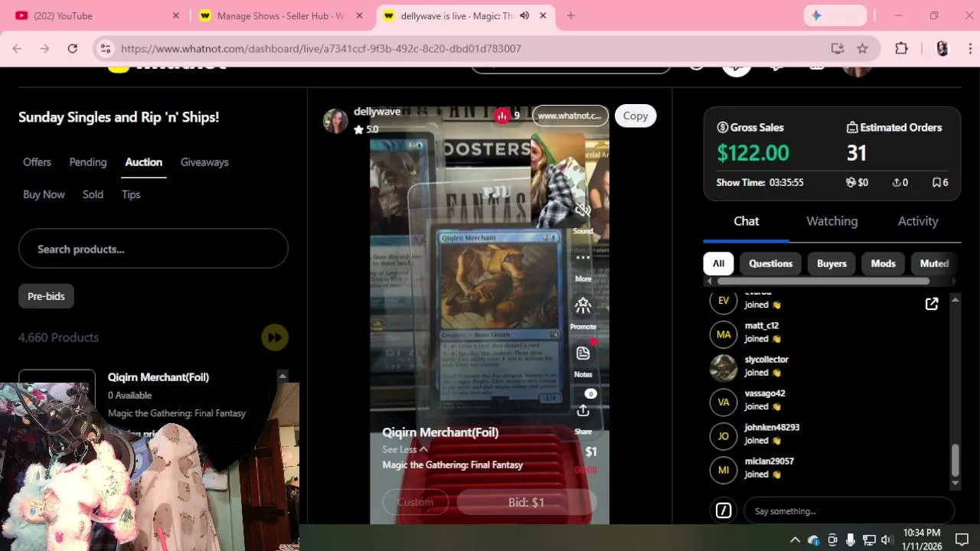Filter chat by Buyers
Image resolution: width=980 pixels, height=551 pixels.
click(831, 263)
